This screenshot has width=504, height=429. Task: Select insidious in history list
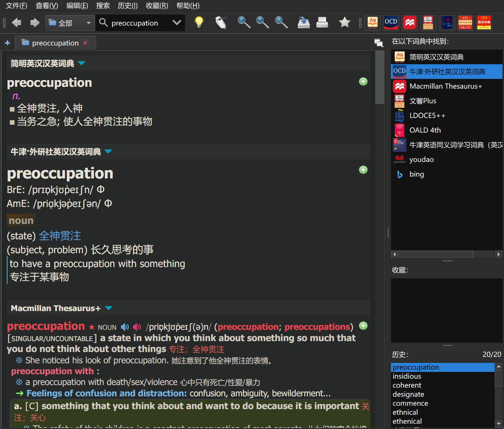443,376
